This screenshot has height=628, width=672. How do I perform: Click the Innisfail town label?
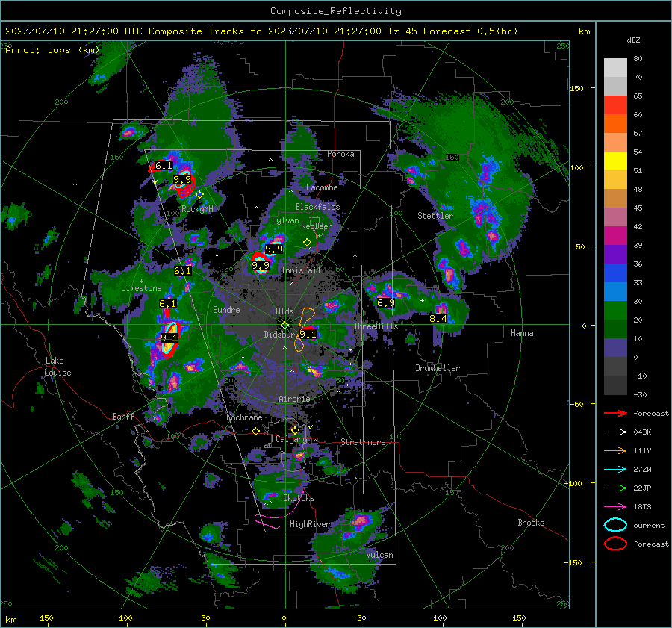[x=301, y=270]
